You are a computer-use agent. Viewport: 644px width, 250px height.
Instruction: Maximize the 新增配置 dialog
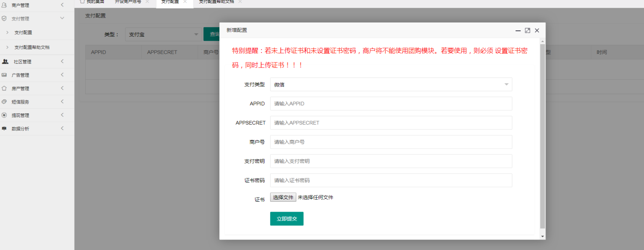(527, 30)
